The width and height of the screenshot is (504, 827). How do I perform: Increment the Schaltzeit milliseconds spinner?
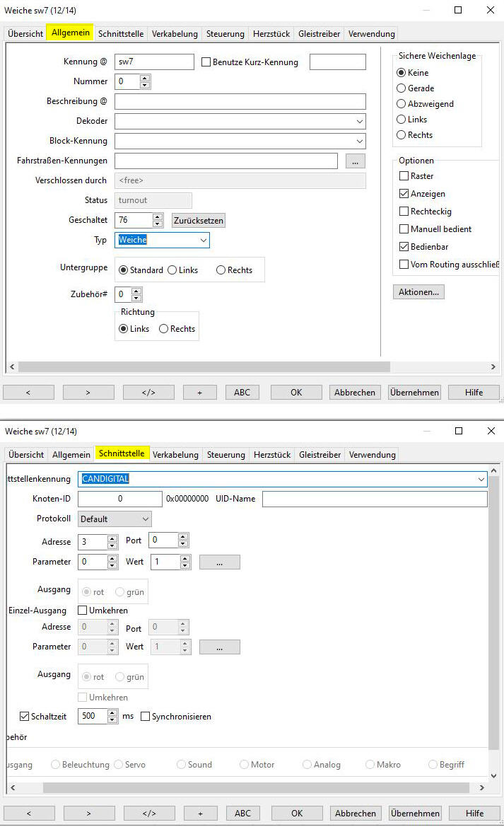pos(112,713)
